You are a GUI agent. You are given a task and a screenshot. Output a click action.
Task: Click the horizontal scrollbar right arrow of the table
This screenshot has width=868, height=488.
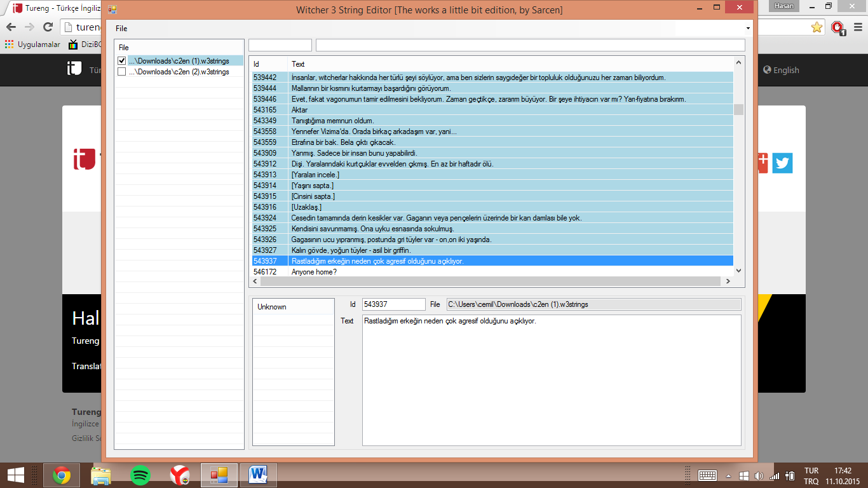click(x=728, y=281)
